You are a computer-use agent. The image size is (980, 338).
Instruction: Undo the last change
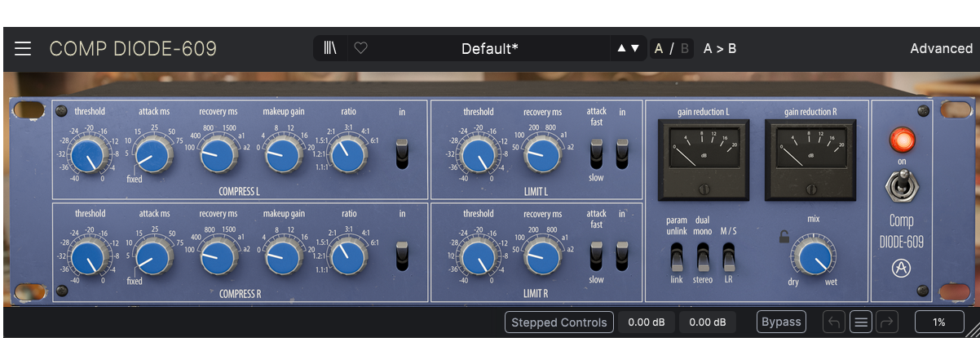coord(833,322)
